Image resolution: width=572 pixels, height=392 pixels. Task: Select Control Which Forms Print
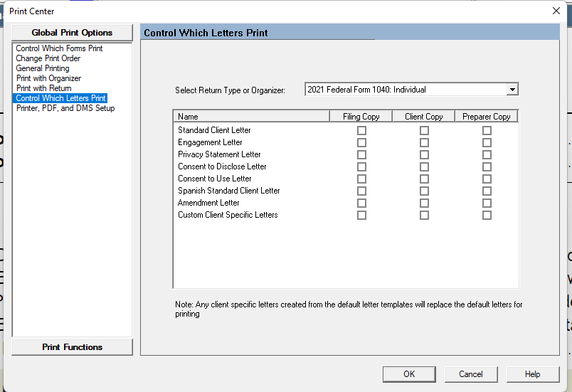(59, 48)
